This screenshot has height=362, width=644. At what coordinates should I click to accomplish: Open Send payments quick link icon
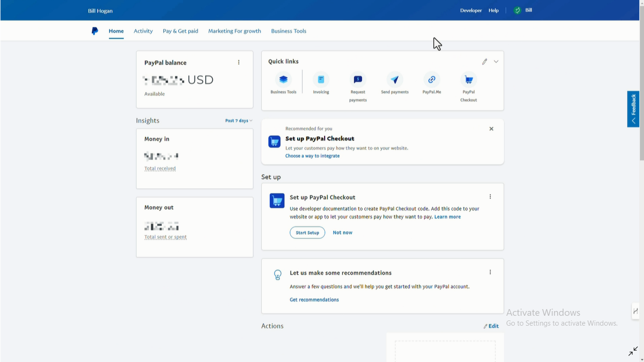pos(395,79)
